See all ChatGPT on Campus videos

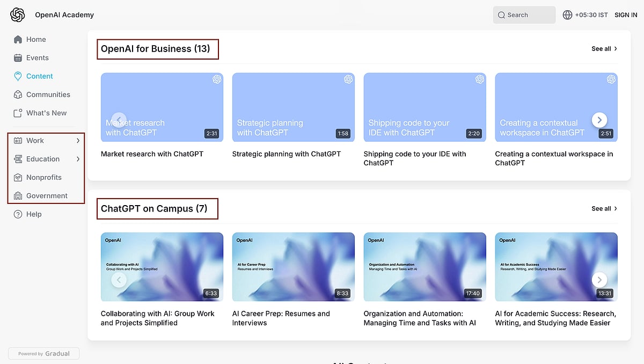(x=604, y=208)
